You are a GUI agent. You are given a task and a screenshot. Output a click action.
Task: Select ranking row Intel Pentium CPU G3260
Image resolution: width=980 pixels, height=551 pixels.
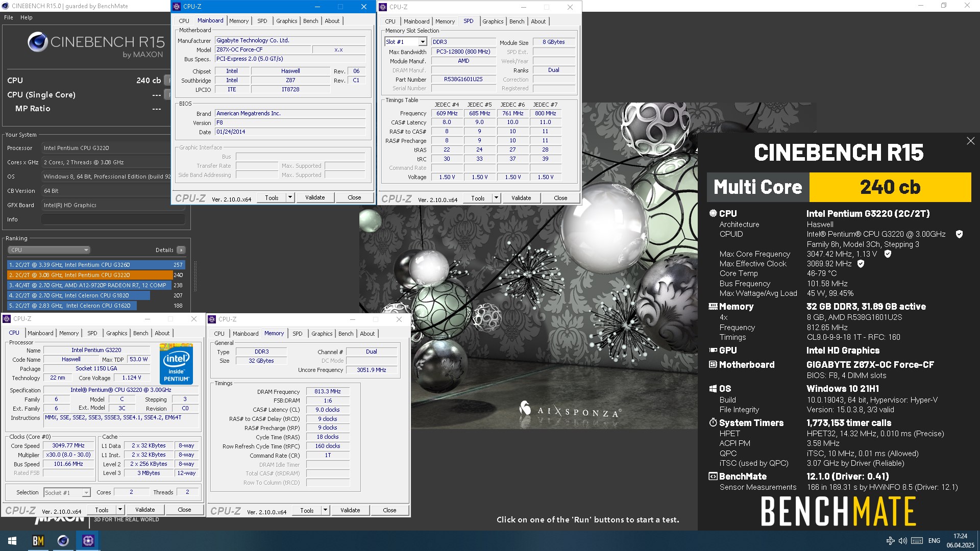click(x=96, y=265)
